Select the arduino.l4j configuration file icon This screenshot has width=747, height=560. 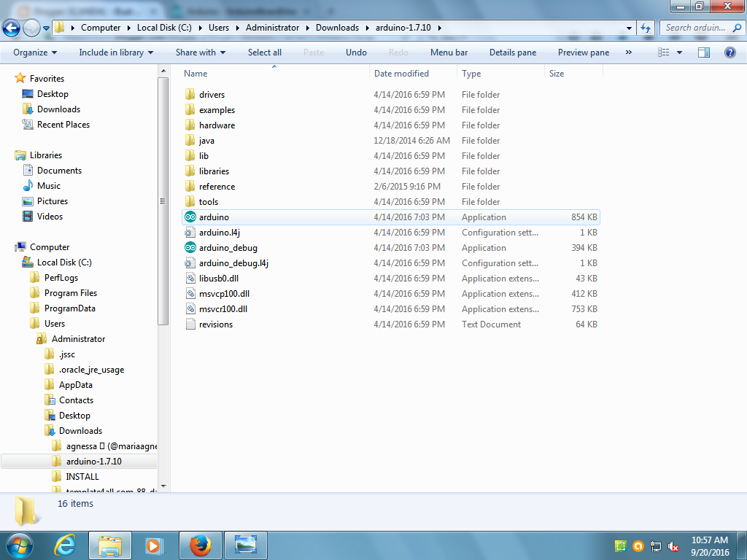pyautogui.click(x=190, y=233)
